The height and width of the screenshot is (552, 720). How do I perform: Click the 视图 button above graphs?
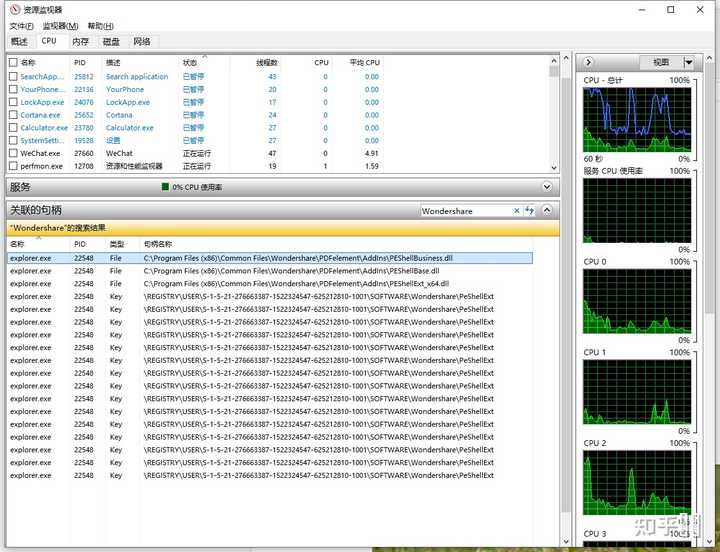661,62
